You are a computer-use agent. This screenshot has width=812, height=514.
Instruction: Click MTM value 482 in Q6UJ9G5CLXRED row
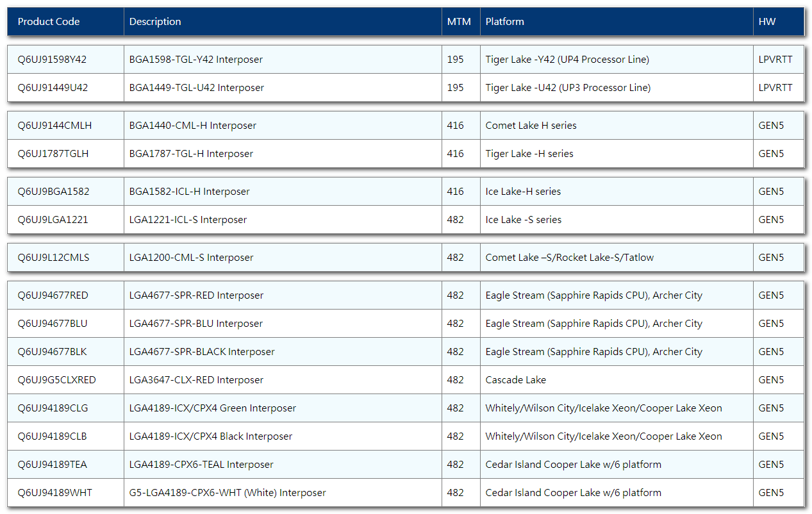(456, 380)
